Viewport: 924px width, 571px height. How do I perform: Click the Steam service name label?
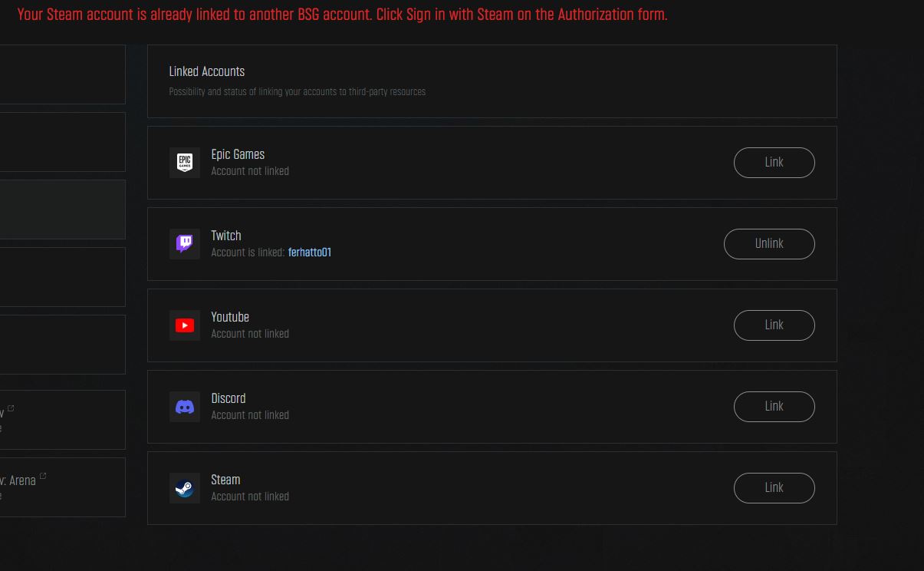(x=225, y=480)
